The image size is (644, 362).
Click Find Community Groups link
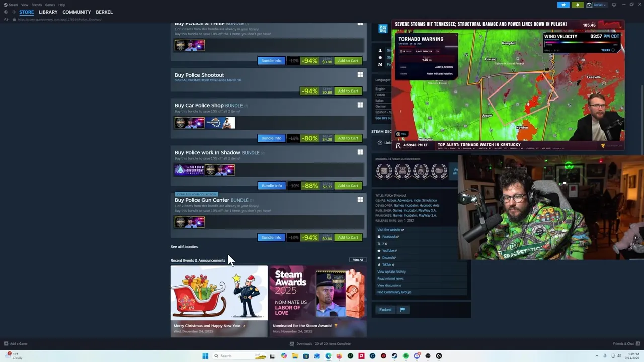pyautogui.click(x=394, y=292)
